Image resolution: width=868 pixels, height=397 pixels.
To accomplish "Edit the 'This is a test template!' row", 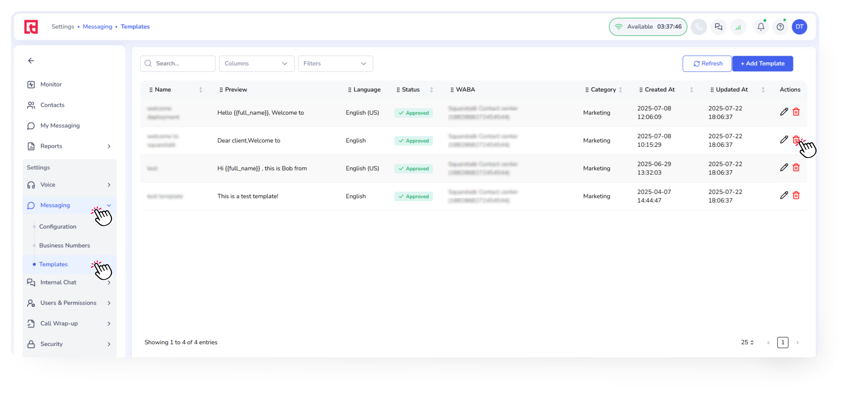I will (x=784, y=196).
